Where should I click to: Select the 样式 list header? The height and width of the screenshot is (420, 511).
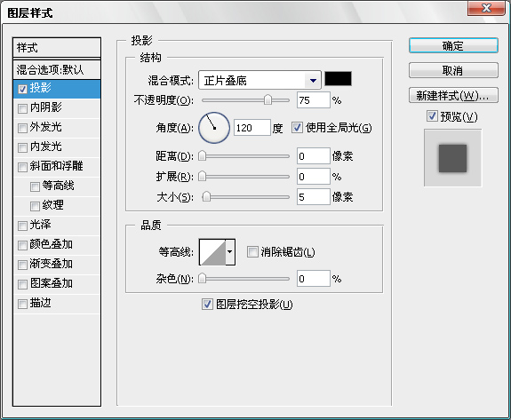click(57, 48)
